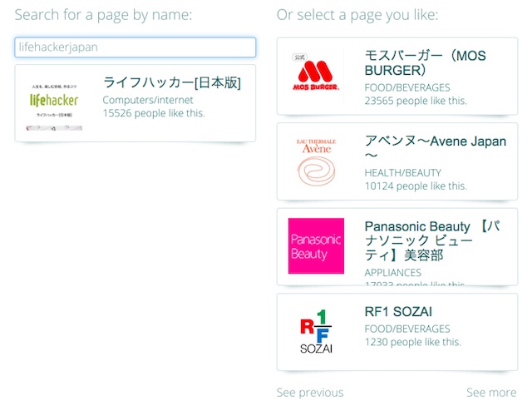Click '1230 people like this.' text
Viewport: 532px width, 406px height.
click(x=413, y=342)
